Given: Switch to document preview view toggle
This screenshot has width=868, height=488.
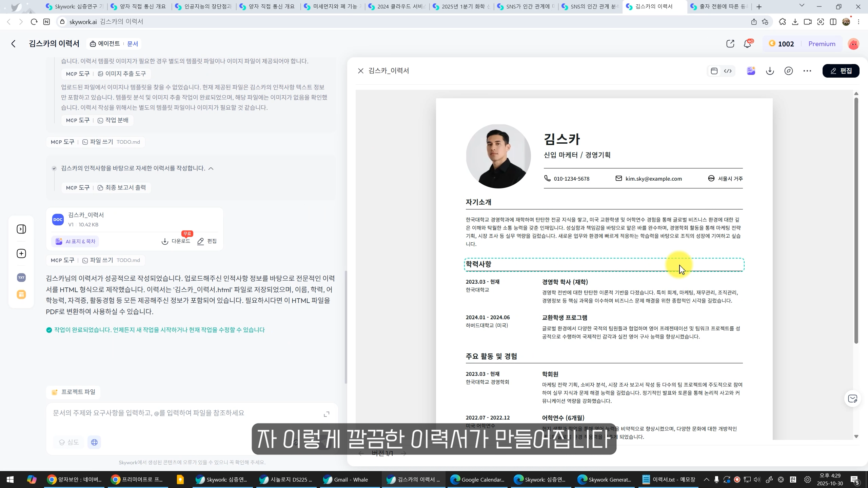Looking at the screenshot, I should pos(714,71).
